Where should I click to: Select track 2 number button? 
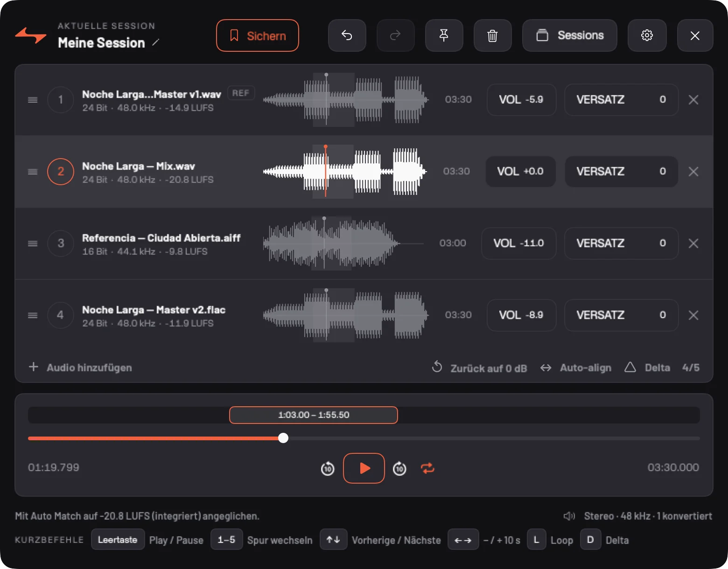[x=61, y=172]
